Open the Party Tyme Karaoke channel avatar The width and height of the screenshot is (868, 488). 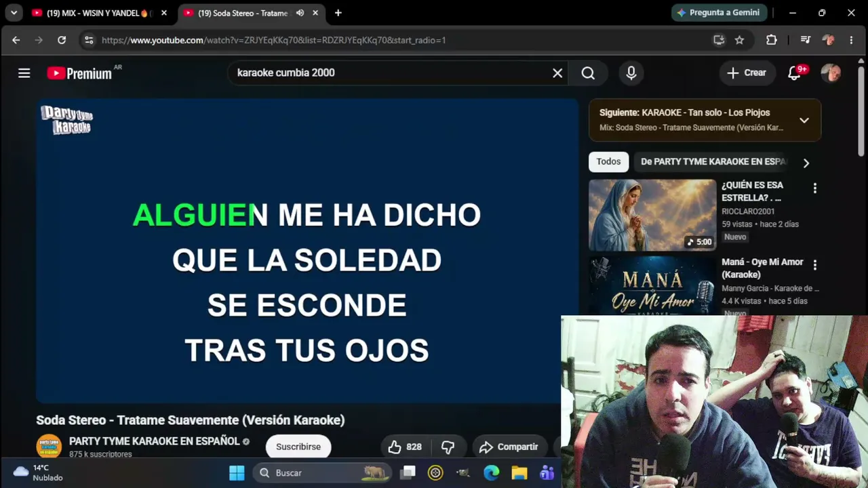[49, 447]
